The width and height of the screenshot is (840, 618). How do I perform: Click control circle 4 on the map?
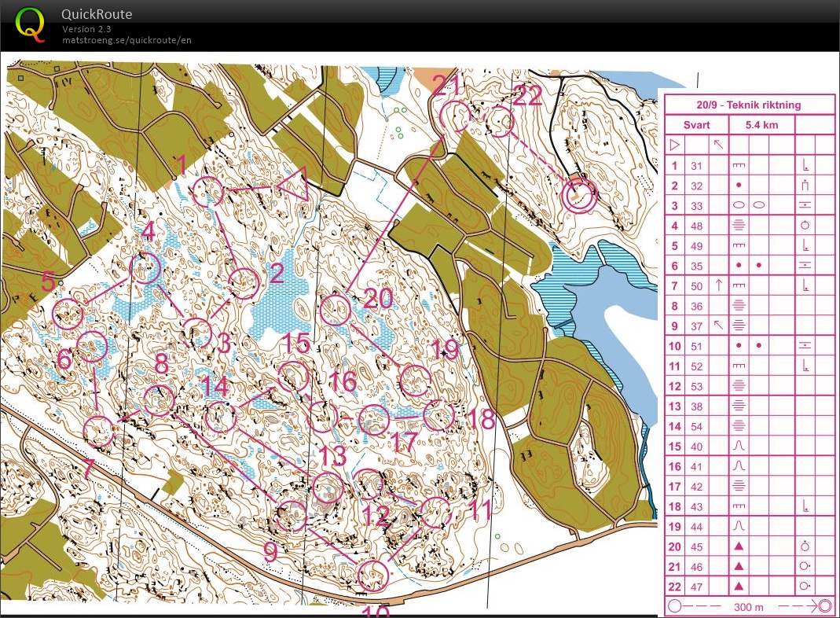click(145, 268)
